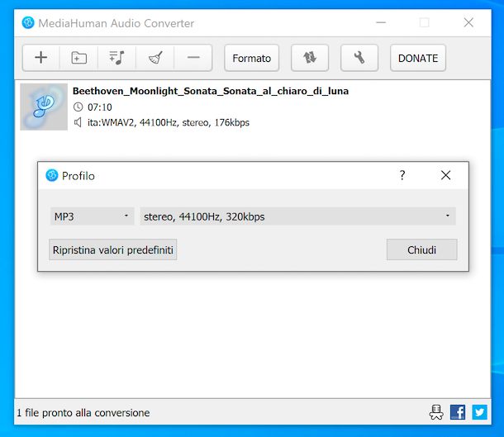Click the clock icon beside 07:10
Screen dimensions: 504x437
tap(78, 107)
